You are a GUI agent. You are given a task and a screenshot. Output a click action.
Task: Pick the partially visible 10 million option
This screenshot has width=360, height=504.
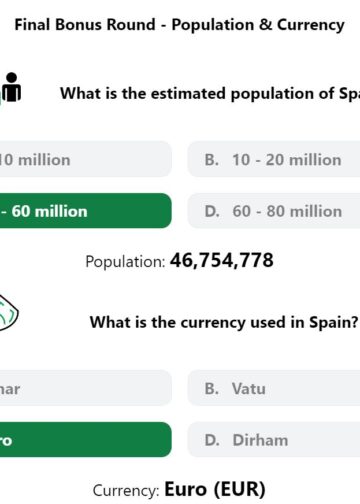86,159
